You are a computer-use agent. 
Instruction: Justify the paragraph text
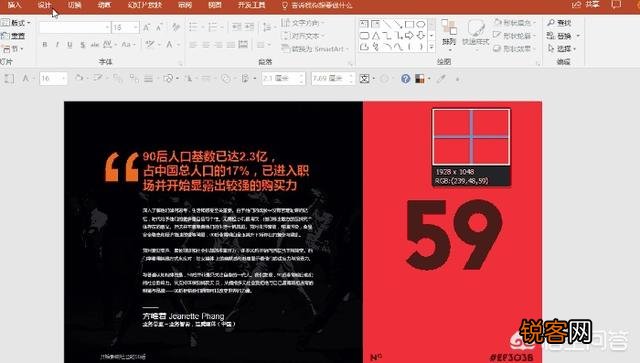231,45
